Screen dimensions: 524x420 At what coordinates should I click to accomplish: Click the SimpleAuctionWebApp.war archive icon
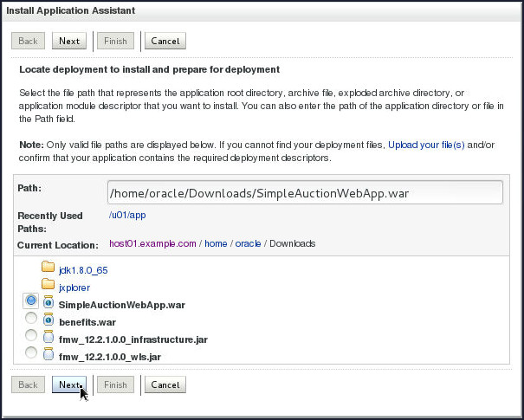(x=49, y=303)
